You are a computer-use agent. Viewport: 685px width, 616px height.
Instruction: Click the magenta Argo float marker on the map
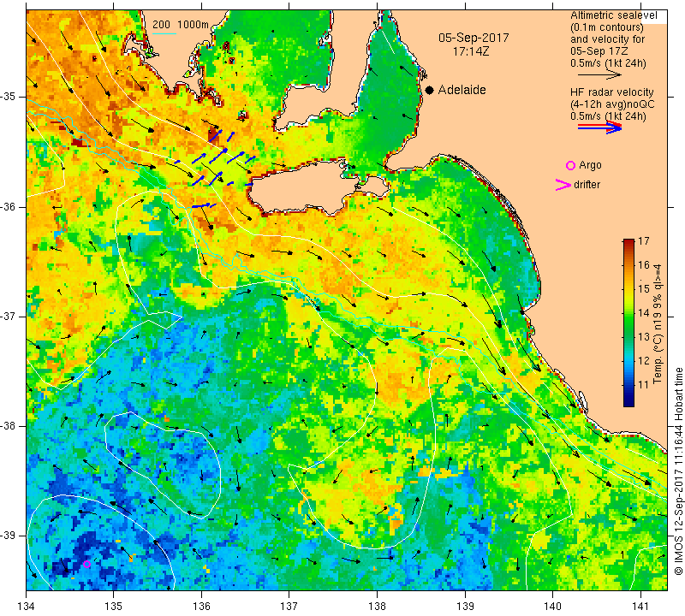click(x=86, y=564)
